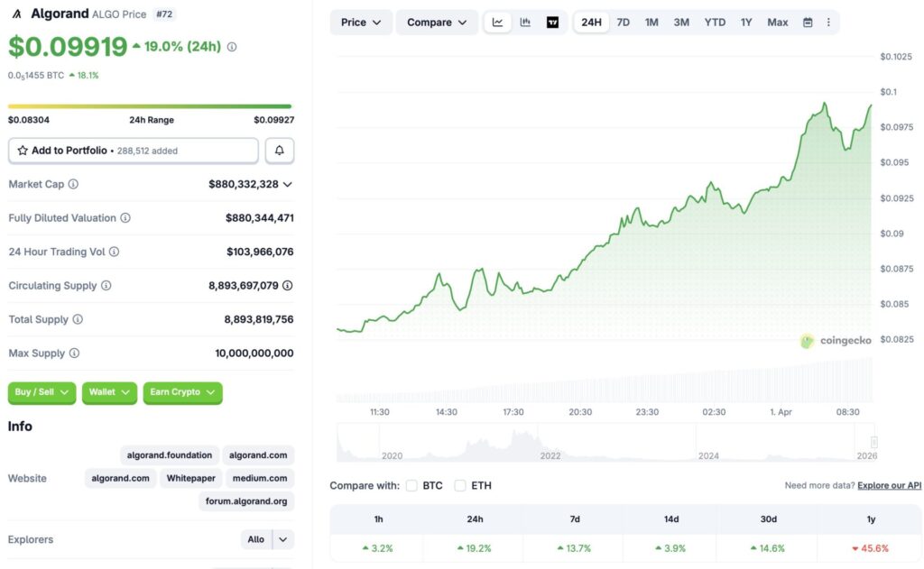Expand the Price dropdown
The image size is (924, 569).
point(361,23)
